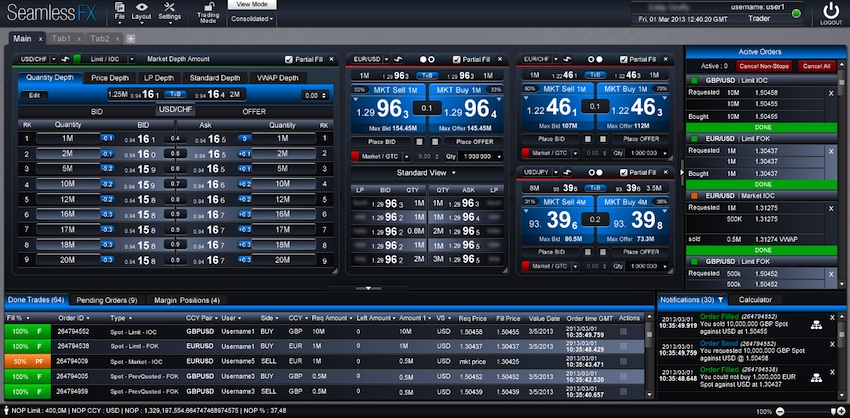Open the Layout icon menu
The width and height of the screenshot is (850, 418).
tap(142, 9)
